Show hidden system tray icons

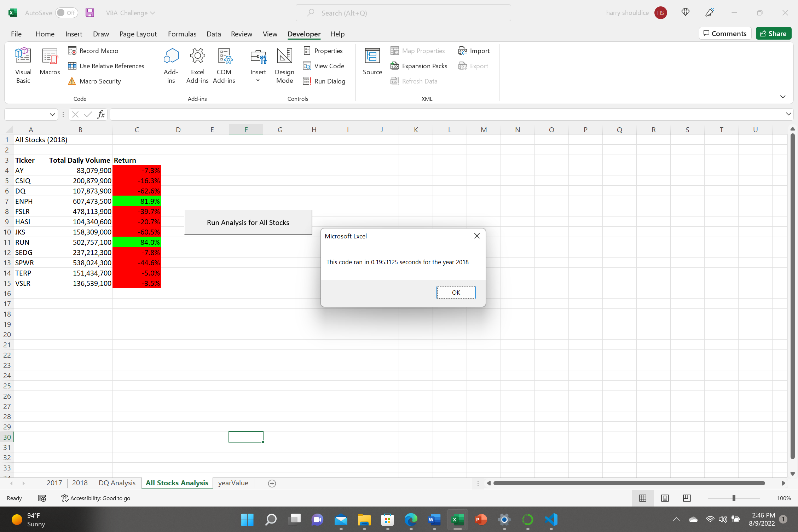click(x=676, y=519)
